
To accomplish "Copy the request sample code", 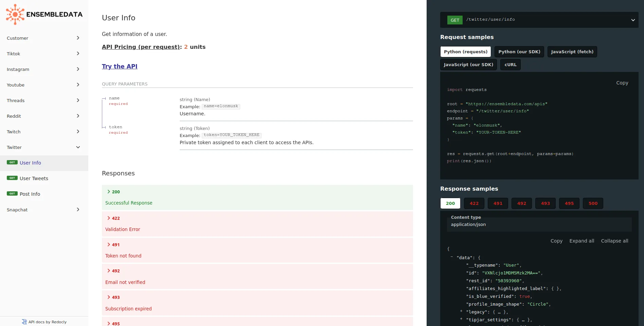I will (x=622, y=83).
